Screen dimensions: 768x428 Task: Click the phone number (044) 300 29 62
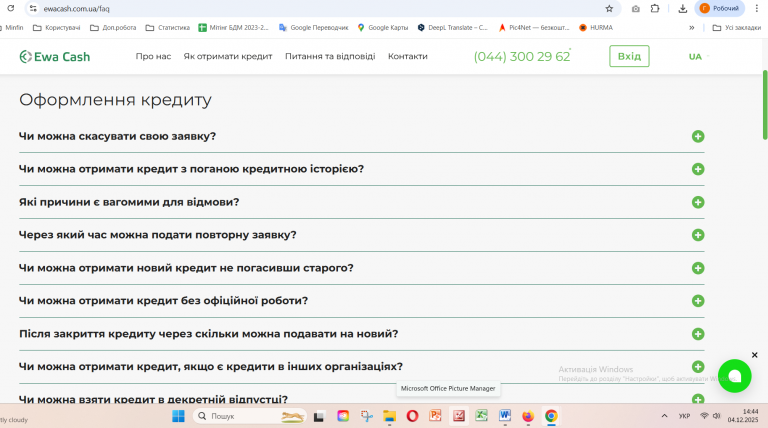pyautogui.click(x=522, y=57)
